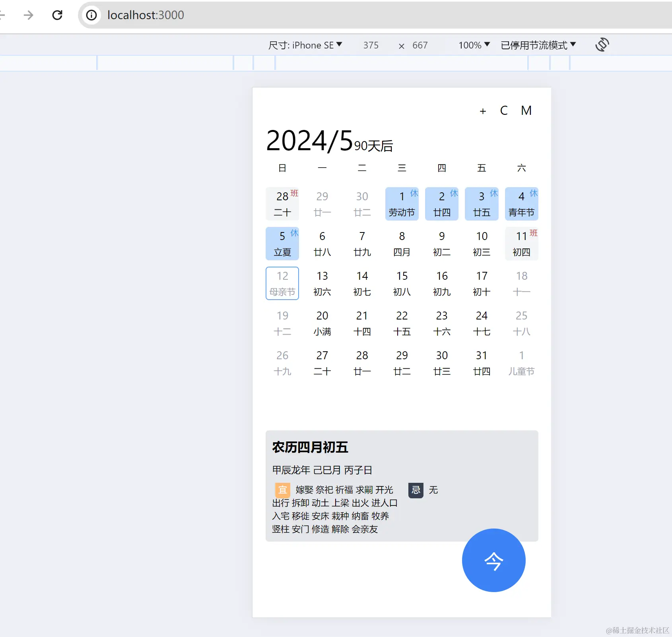Select May 28 廿一
The width and height of the screenshot is (672, 637).
[x=362, y=363]
